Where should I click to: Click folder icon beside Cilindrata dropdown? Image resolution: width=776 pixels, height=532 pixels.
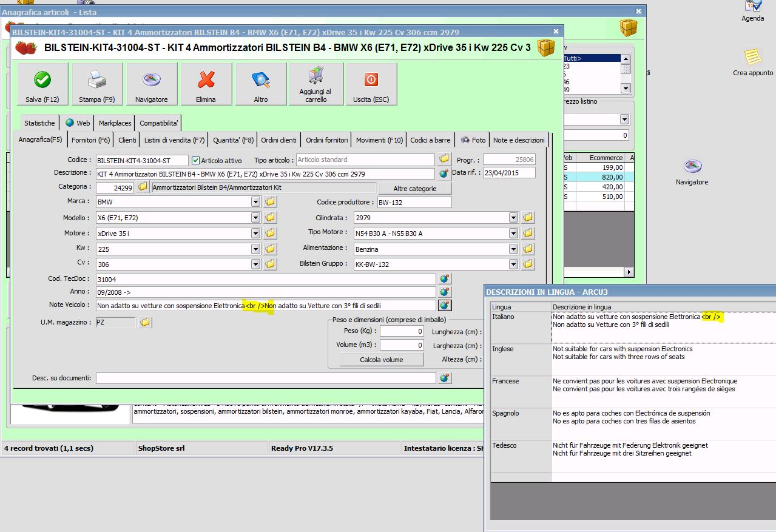pos(528,217)
